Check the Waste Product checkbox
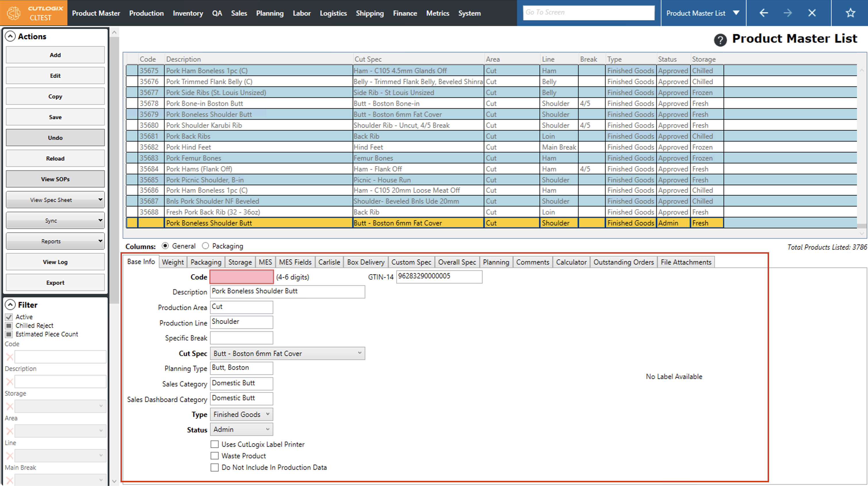This screenshot has width=868, height=486. click(215, 456)
